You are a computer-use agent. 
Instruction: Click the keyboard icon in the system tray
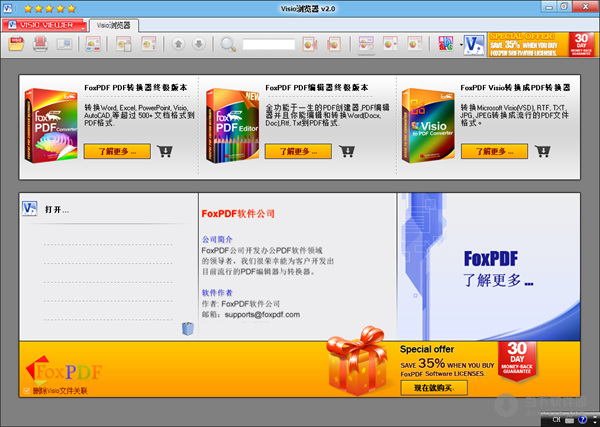coord(569,420)
